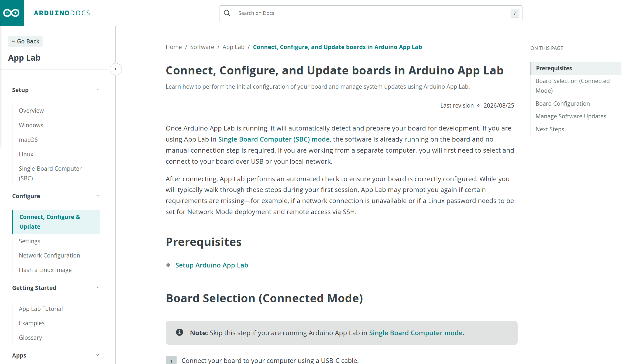
Task: Collapse the sidebar with the round chevron button
Action: (116, 69)
